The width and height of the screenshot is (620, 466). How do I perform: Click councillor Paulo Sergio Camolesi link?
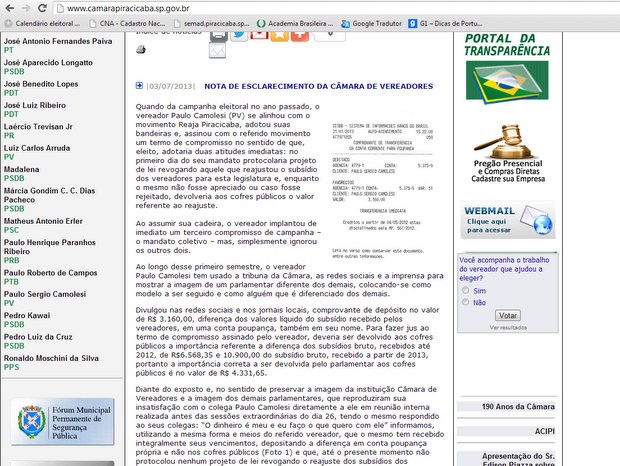point(45,296)
